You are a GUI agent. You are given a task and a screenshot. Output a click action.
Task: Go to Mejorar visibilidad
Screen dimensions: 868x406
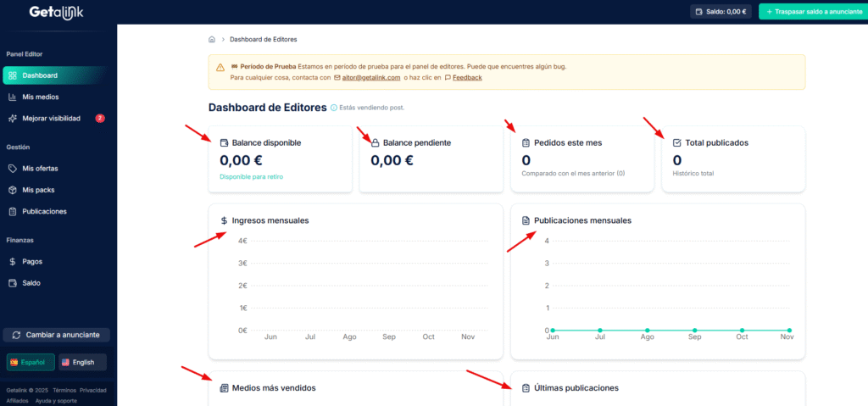coord(57,119)
